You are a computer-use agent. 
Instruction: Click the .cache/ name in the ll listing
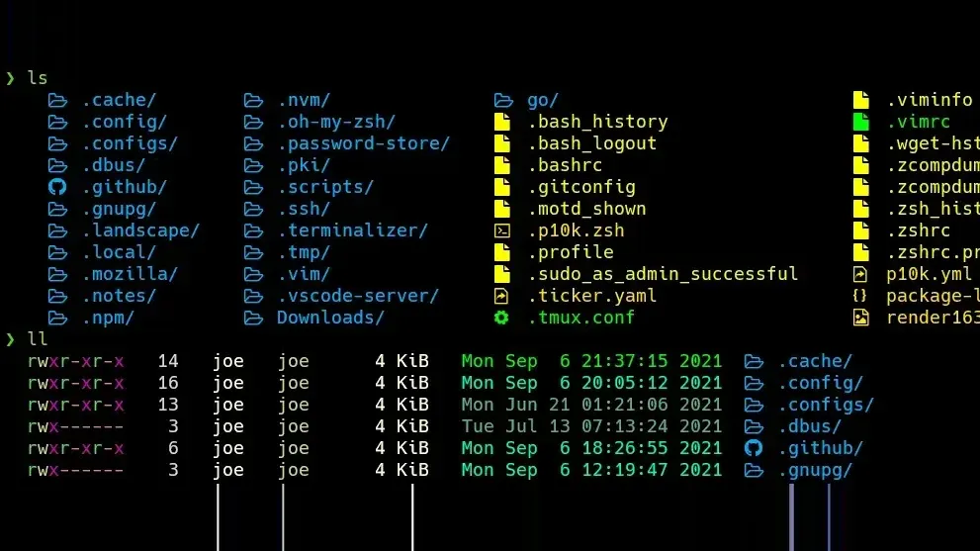(815, 361)
